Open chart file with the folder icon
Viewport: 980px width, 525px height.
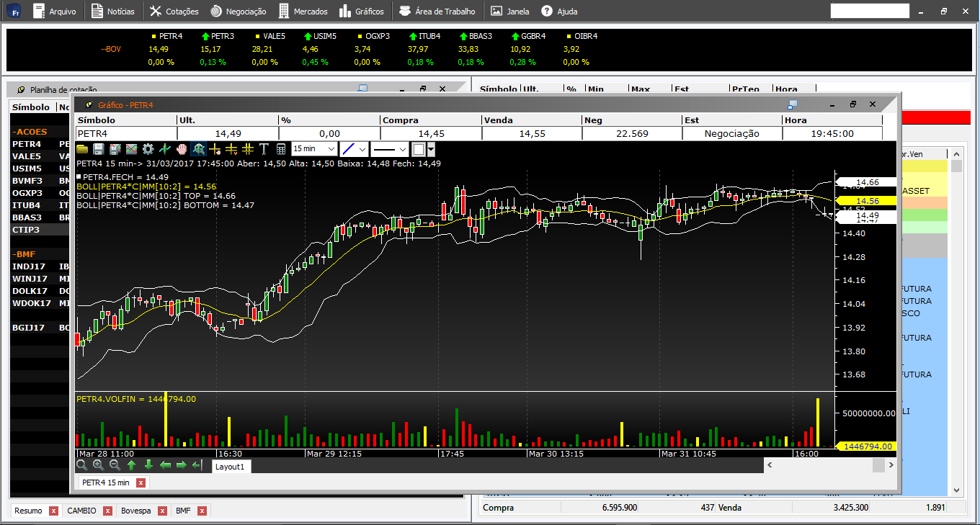coord(82,149)
